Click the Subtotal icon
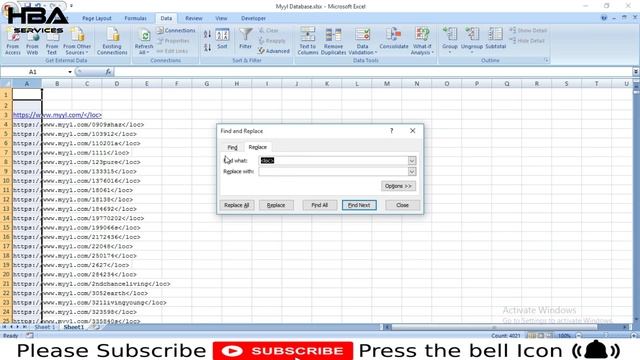This screenshot has width=640, height=360. pyautogui.click(x=496, y=39)
